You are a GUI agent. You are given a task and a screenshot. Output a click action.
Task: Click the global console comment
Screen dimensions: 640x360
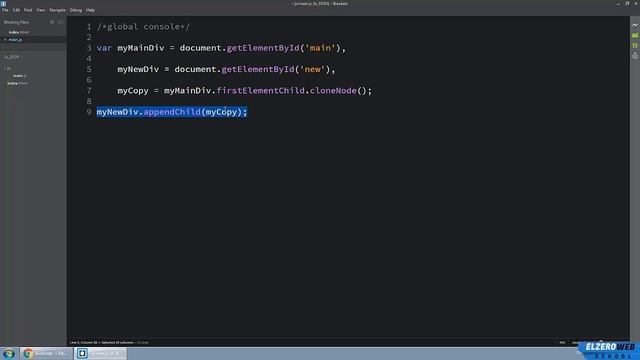(x=143, y=27)
